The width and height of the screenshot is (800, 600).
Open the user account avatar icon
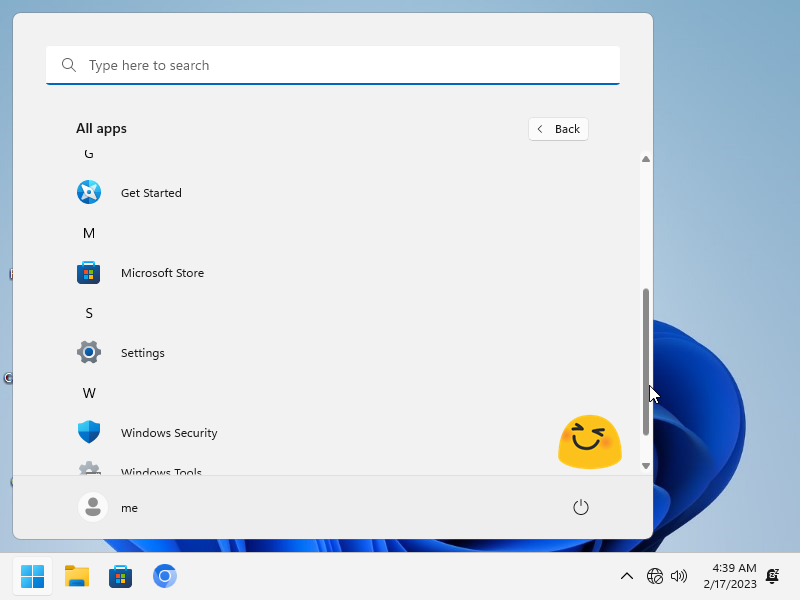93,507
